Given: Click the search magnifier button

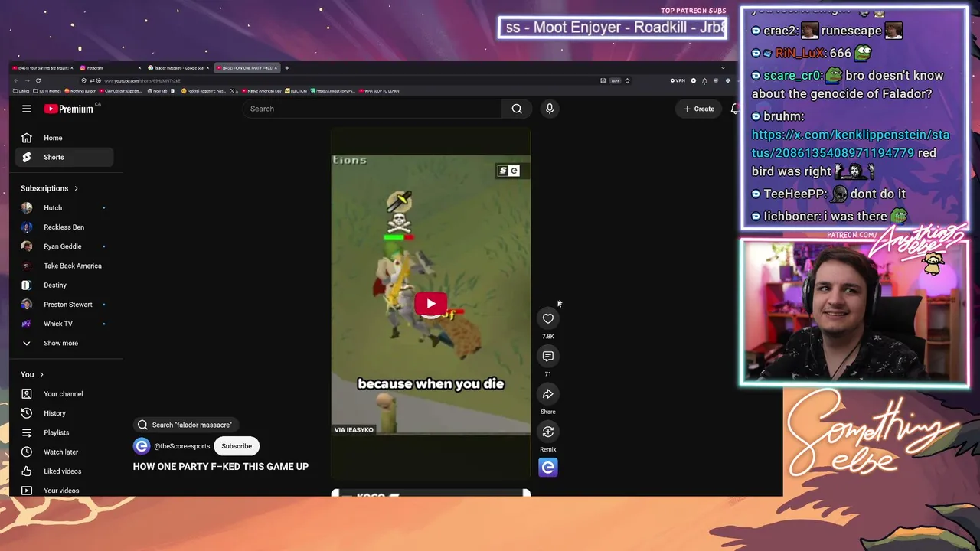Looking at the screenshot, I should [517, 109].
